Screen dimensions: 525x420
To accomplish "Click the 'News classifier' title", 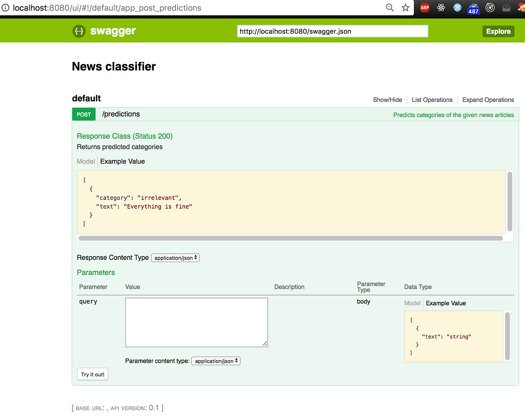I will point(114,66).
